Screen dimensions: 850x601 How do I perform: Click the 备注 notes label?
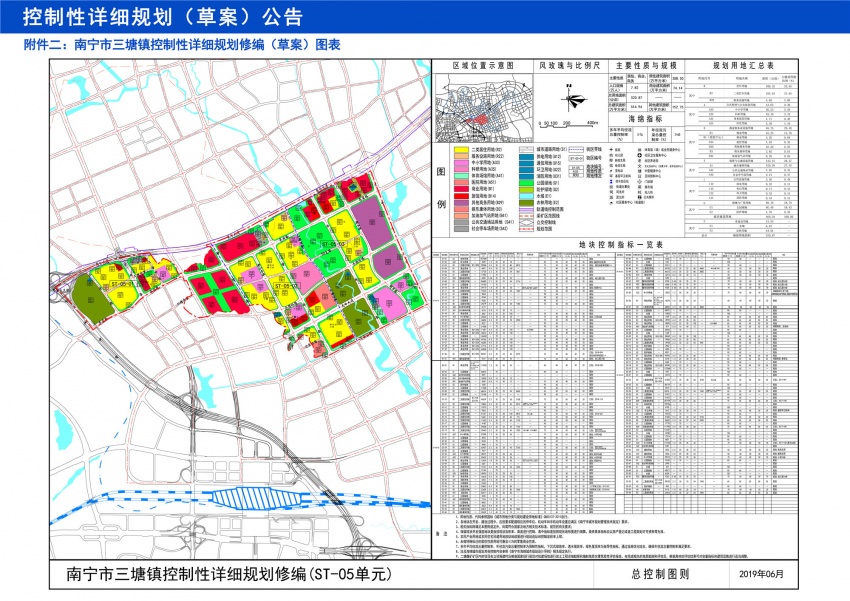[x=442, y=534]
